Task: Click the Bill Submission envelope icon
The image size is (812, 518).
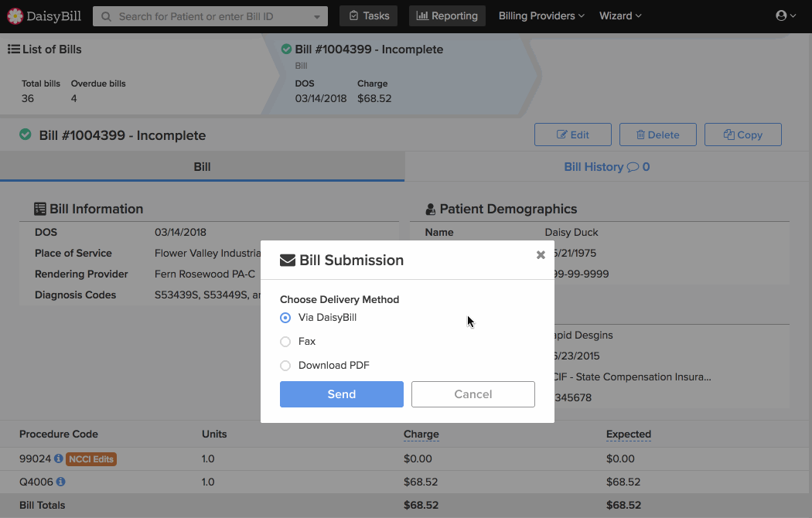Action: point(288,260)
